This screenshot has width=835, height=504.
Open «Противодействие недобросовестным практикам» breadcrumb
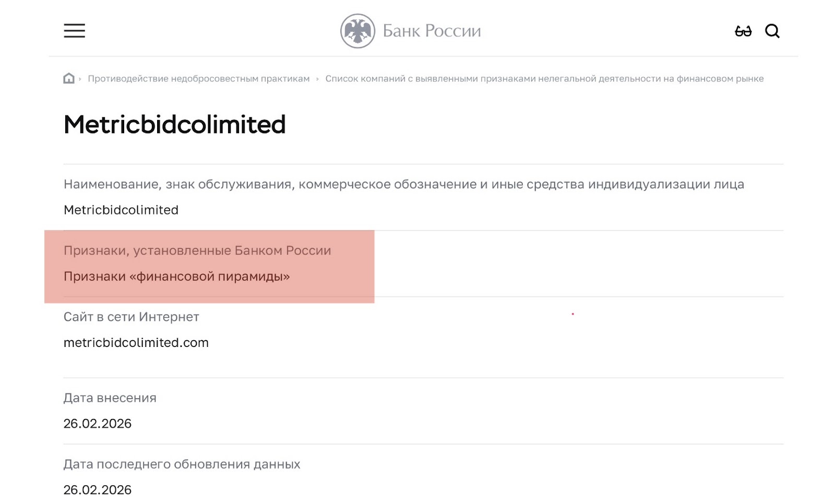198,79
